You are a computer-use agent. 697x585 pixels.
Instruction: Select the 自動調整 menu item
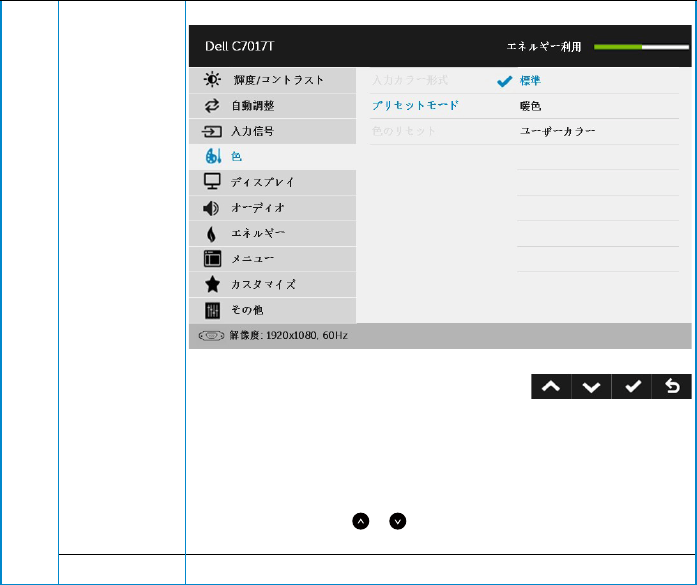(x=272, y=106)
